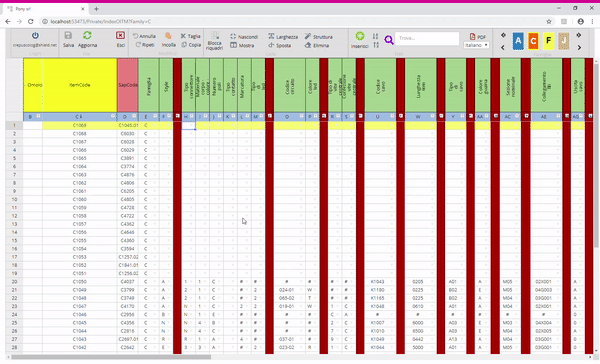Screen dimensions: 600x364
Task: Click the lower sort icon beside Inserisci
Action: [x=376, y=45]
